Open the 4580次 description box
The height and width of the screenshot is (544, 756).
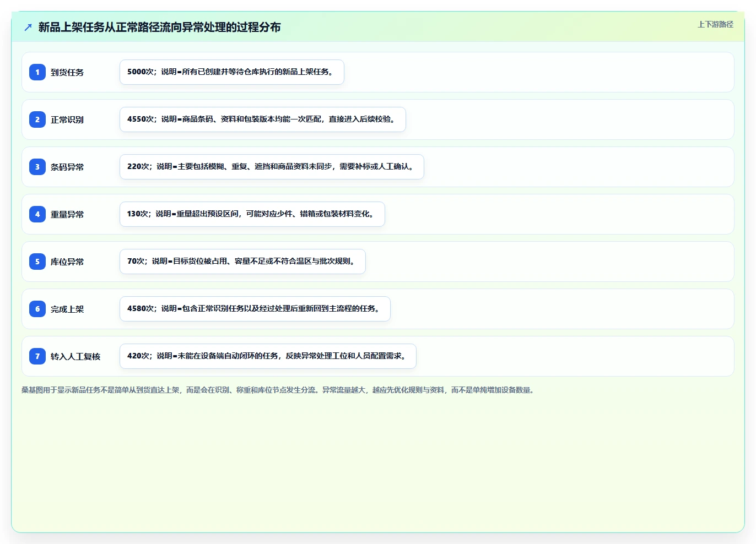pos(255,309)
